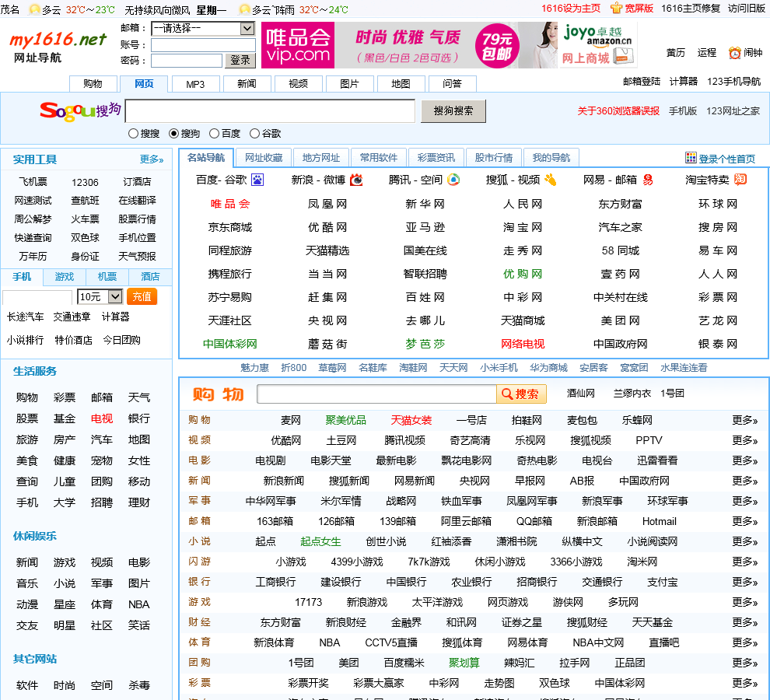Click the Baidu paw icon
770x700 pixels.
coord(257,180)
